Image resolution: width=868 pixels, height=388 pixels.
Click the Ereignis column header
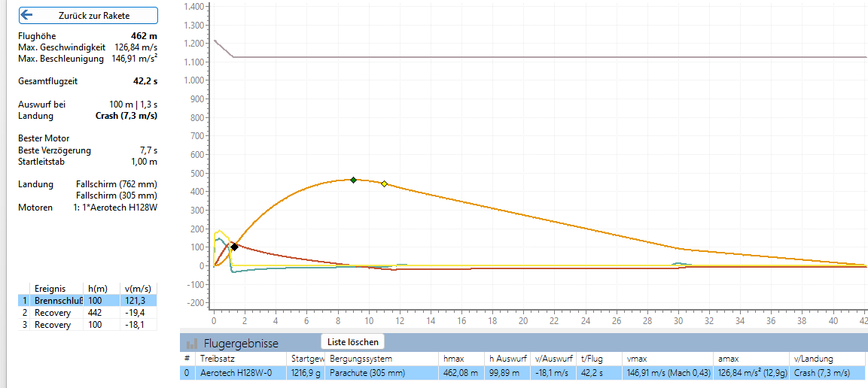[50, 288]
